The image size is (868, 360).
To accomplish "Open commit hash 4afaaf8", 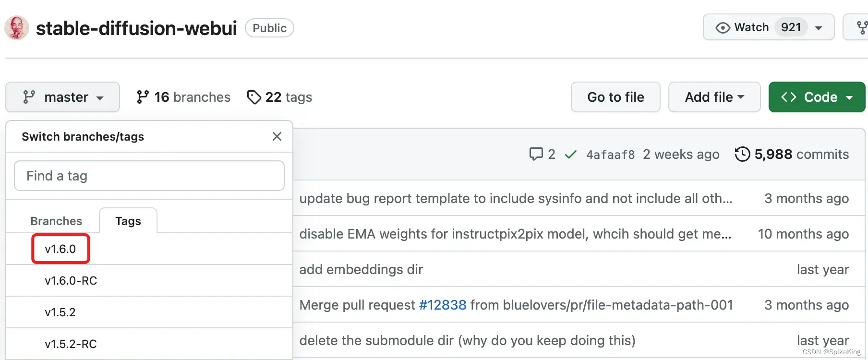I will (611, 155).
